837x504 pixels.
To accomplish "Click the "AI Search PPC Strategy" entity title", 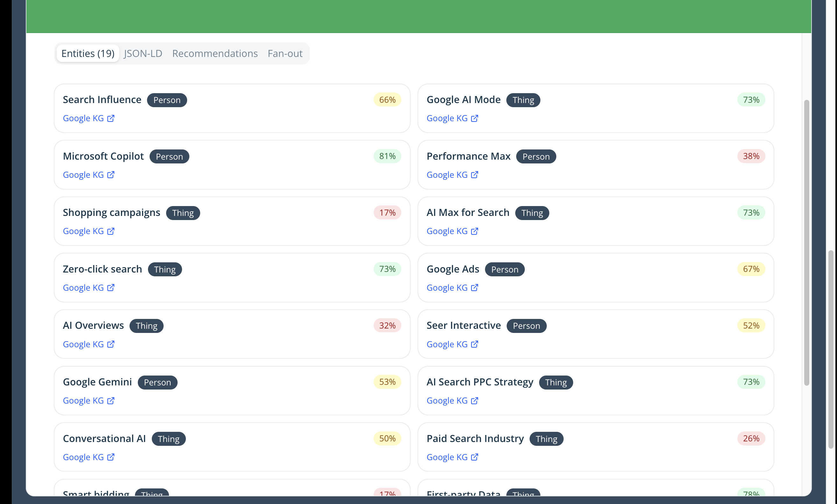I will (480, 382).
